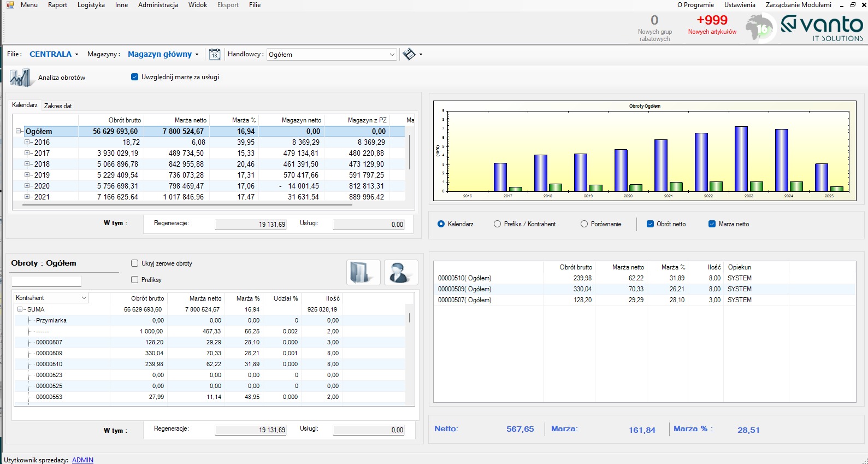868x464 pixels.
Task: Click the search field under Obroty Ogółem
Action: [x=46, y=281]
